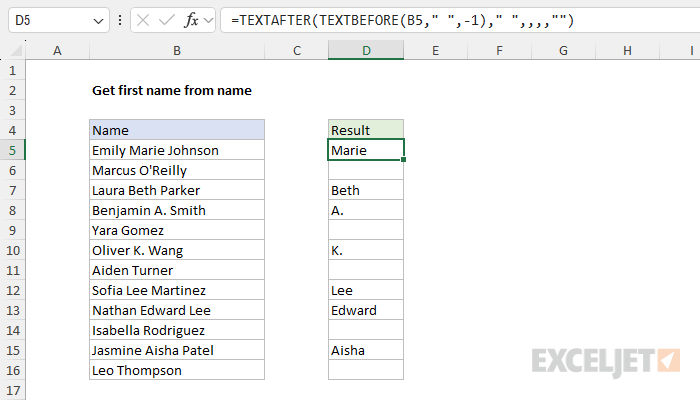
Task: Select row 10 header
Action: pyautogui.click(x=12, y=250)
